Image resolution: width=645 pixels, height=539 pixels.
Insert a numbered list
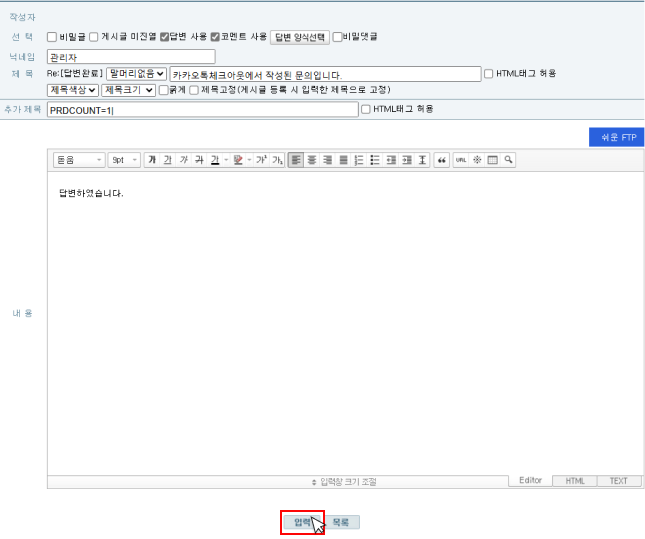(359, 160)
